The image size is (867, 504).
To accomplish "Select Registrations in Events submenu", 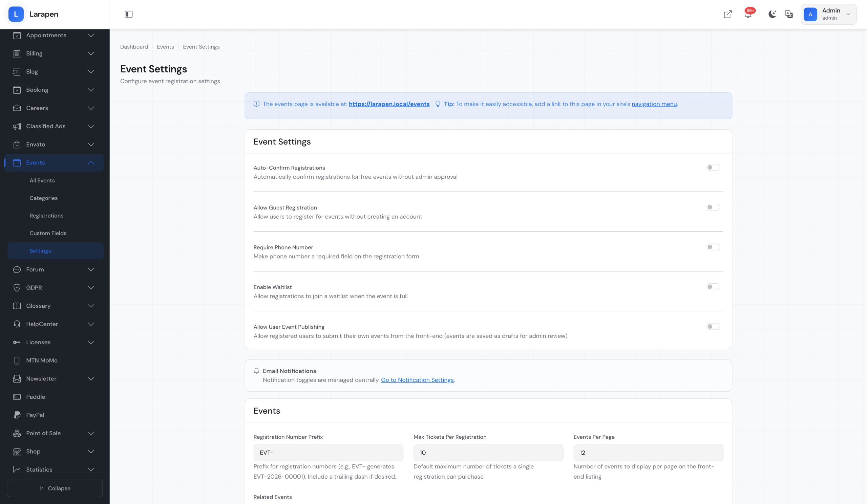I will tap(46, 216).
